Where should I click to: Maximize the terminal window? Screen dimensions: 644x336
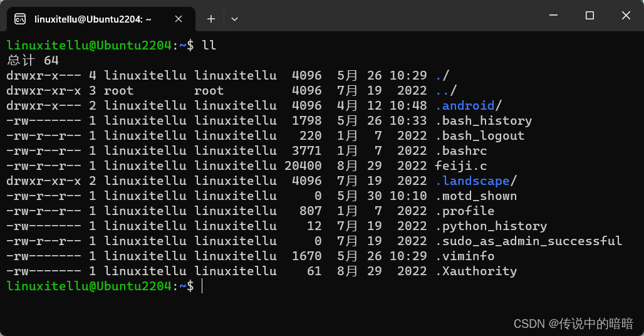tap(589, 15)
